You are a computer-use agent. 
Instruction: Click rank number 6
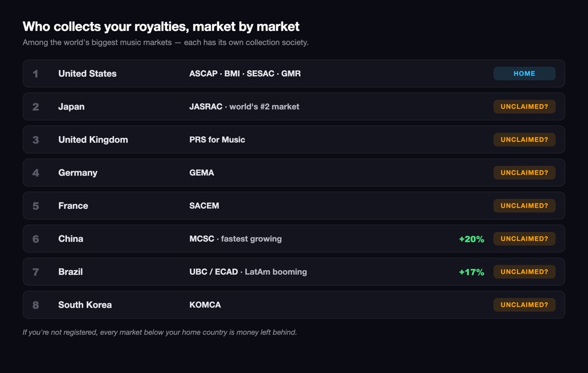[x=36, y=239]
